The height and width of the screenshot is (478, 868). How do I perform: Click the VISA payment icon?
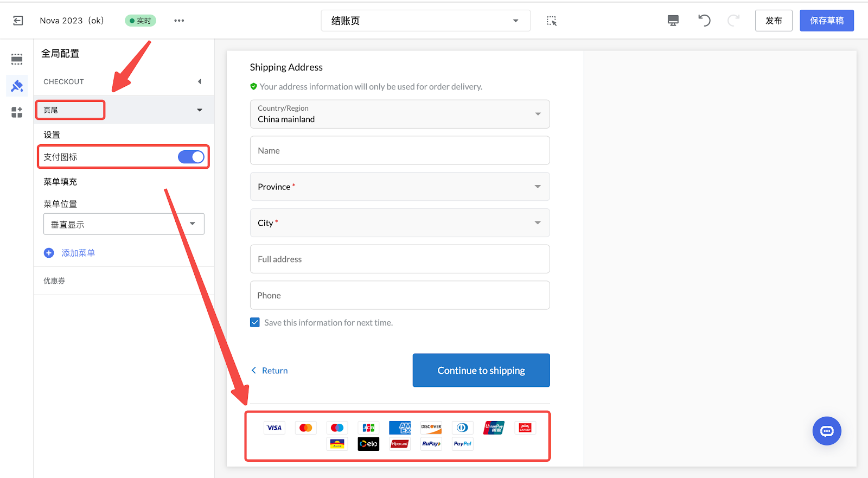point(275,428)
